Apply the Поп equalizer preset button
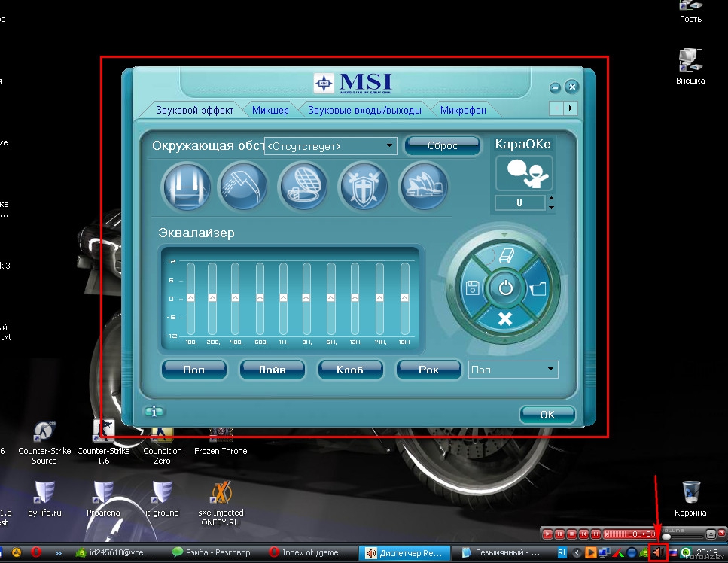Image resolution: width=728 pixels, height=563 pixels. pos(194,370)
